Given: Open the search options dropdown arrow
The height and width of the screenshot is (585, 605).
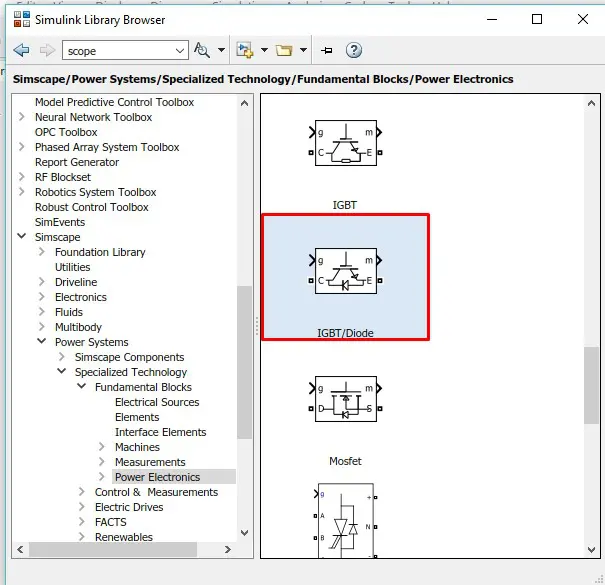Looking at the screenshot, I should (221, 50).
